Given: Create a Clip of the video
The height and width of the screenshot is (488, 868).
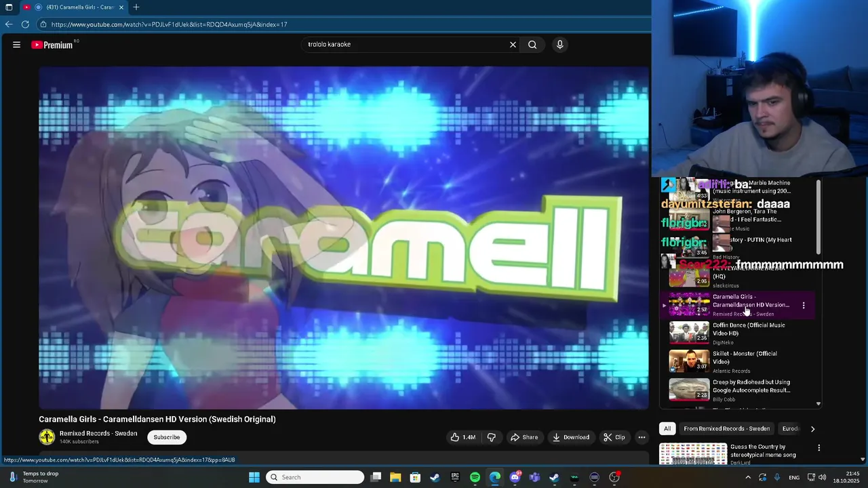Looking at the screenshot, I should (x=614, y=437).
